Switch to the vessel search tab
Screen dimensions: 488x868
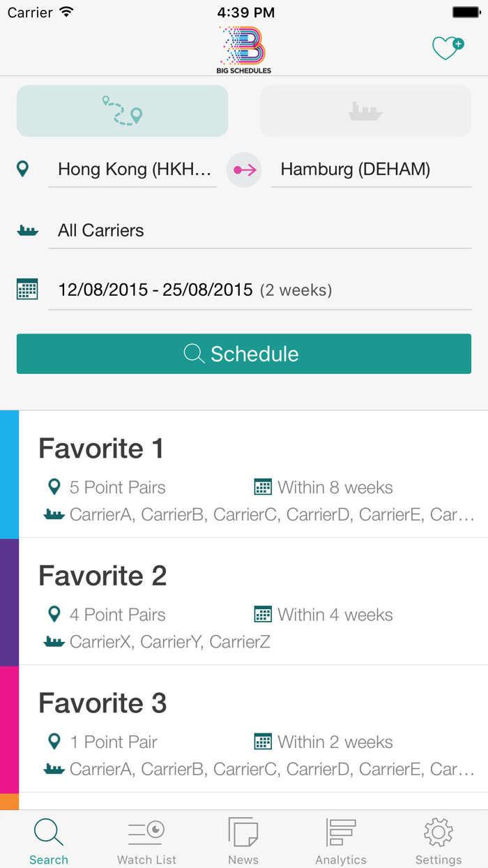point(365,110)
